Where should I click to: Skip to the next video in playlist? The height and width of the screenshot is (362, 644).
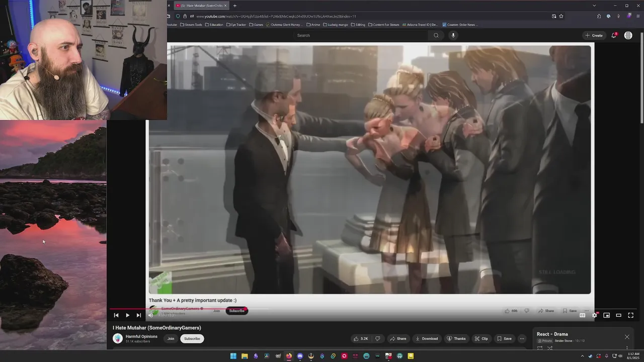pyautogui.click(x=139, y=315)
